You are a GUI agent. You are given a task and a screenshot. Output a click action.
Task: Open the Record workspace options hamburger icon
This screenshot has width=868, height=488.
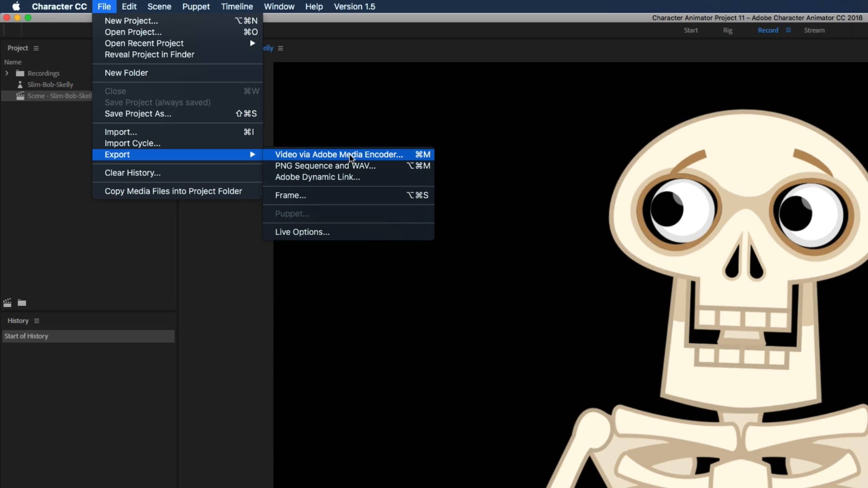pyautogui.click(x=788, y=30)
